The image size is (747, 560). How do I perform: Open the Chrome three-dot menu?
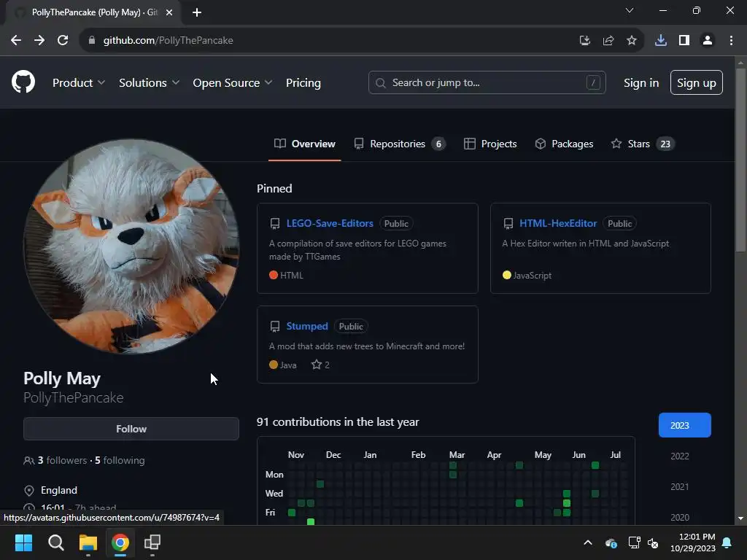point(731,41)
